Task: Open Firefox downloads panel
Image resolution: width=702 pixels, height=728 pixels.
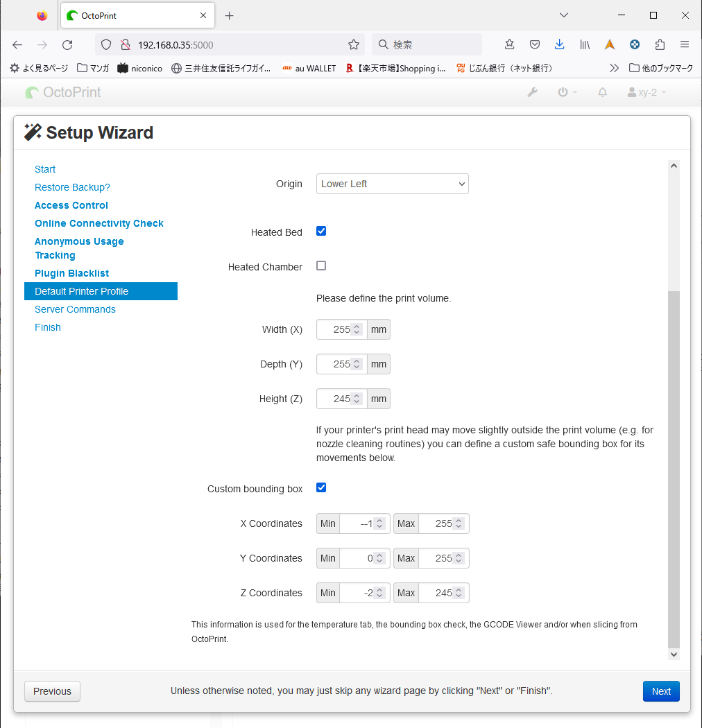Action: point(559,44)
